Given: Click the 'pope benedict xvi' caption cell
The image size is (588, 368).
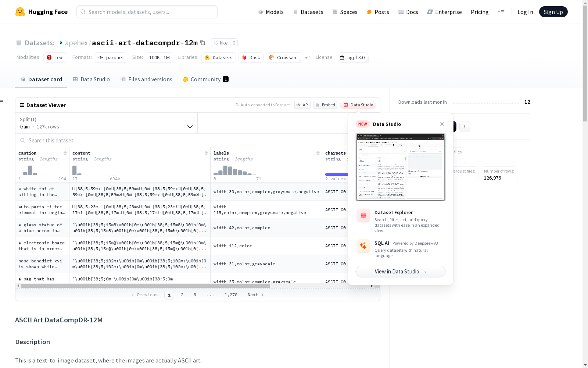Looking at the screenshot, I should click(42, 264).
